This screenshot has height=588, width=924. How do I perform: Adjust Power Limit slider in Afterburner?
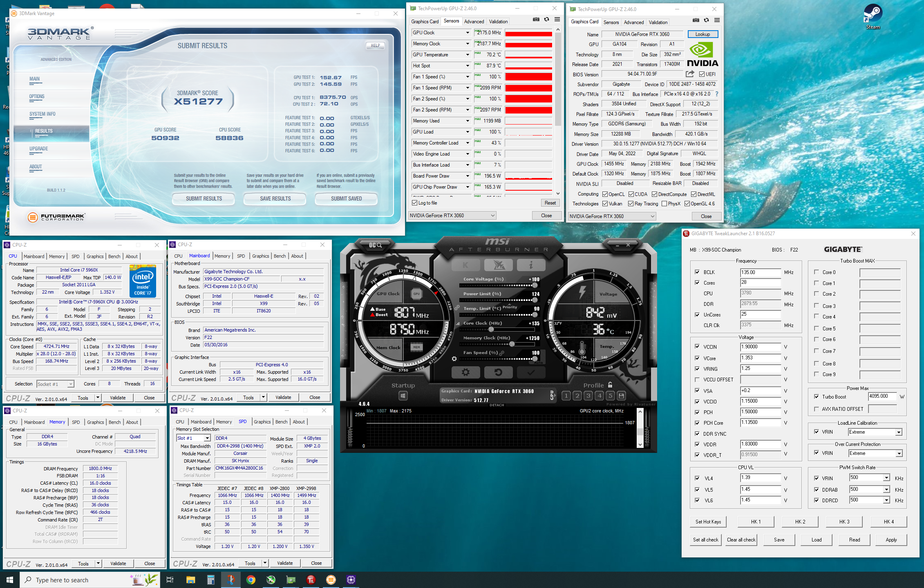[x=535, y=300]
